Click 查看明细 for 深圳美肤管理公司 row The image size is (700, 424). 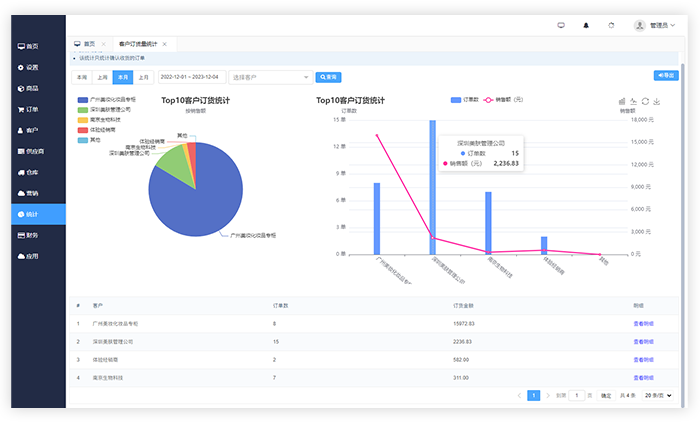643,341
